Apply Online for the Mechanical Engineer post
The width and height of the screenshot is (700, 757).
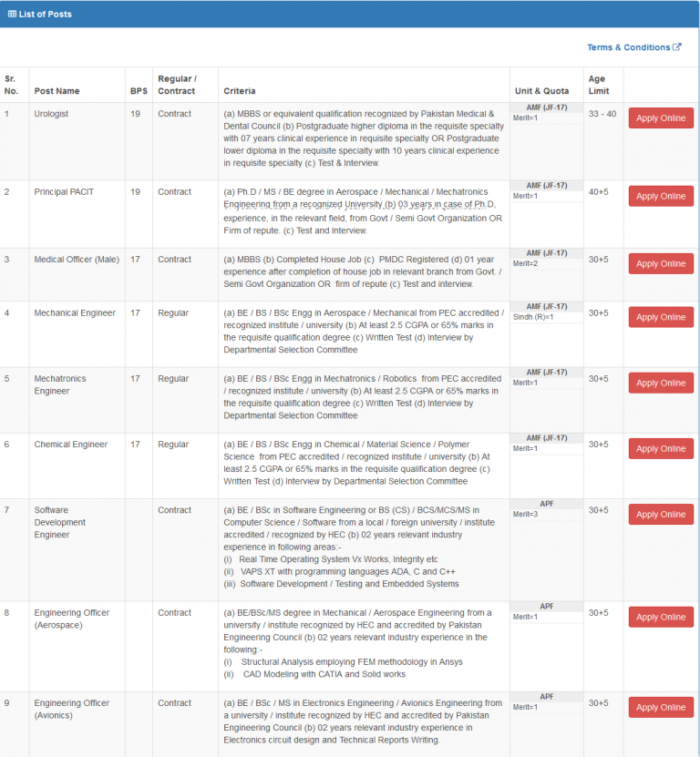point(661,318)
